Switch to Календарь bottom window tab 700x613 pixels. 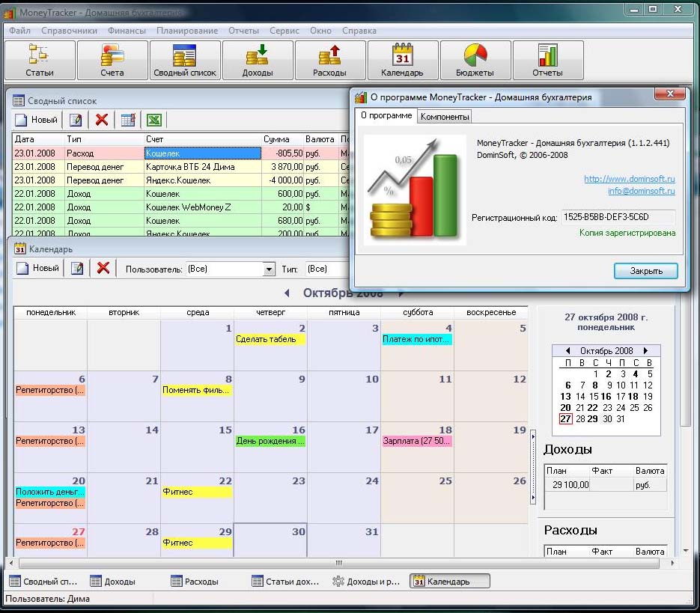click(450, 582)
